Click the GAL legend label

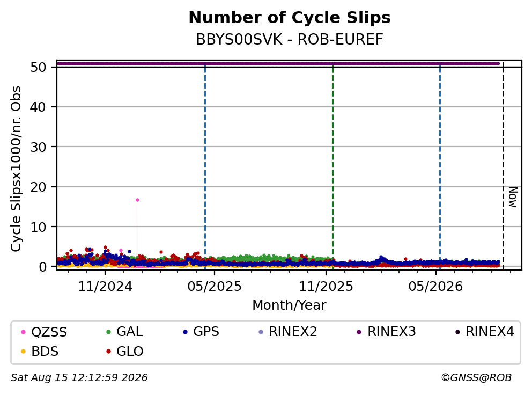click(x=130, y=332)
